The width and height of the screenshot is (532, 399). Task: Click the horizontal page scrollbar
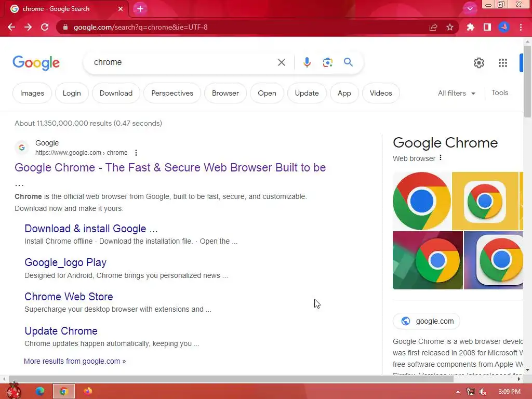coord(231,379)
